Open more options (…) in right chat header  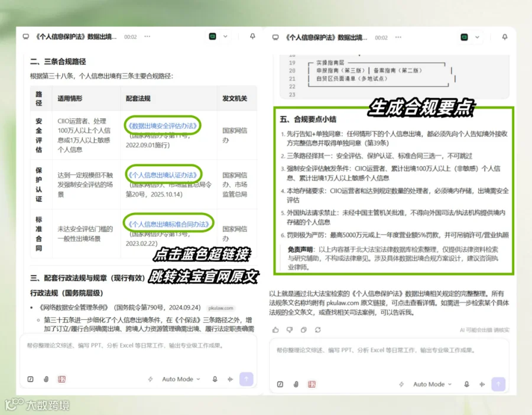coord(398,37)
